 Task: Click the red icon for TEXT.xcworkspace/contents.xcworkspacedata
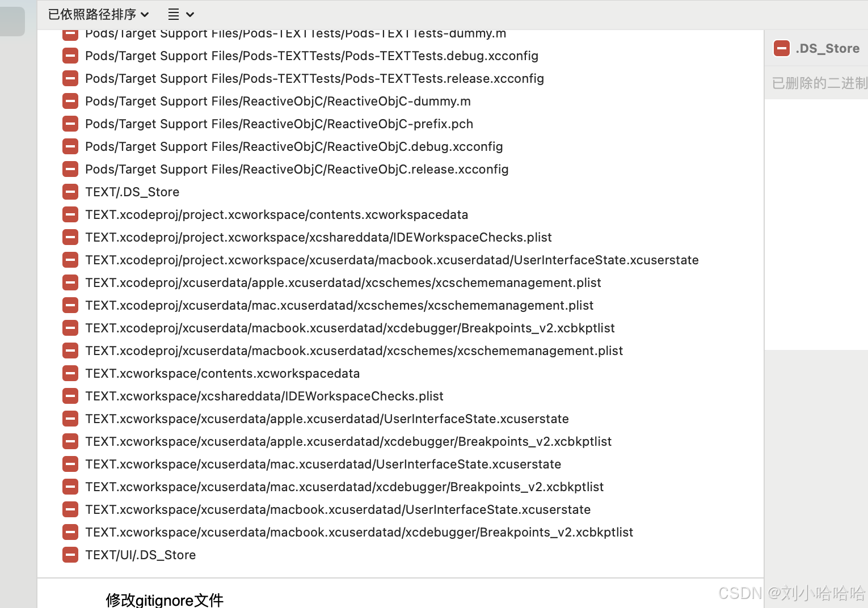click(x=70, y=373)
